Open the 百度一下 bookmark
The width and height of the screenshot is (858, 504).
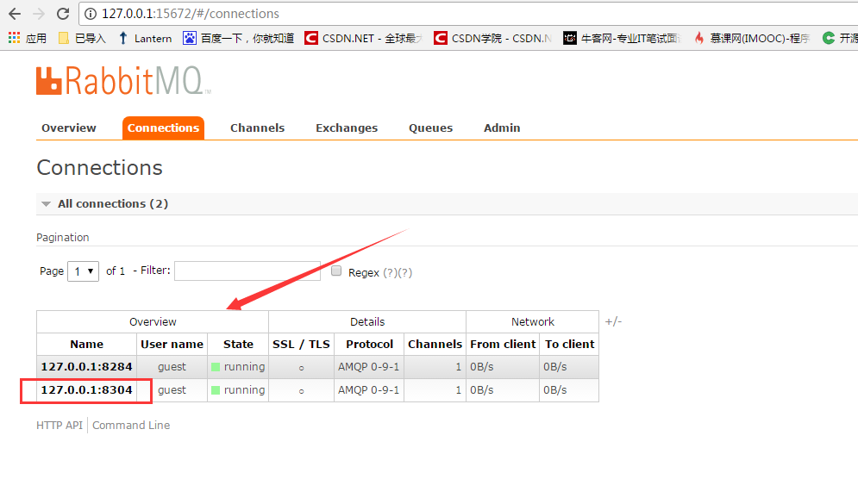click(239, 38)
